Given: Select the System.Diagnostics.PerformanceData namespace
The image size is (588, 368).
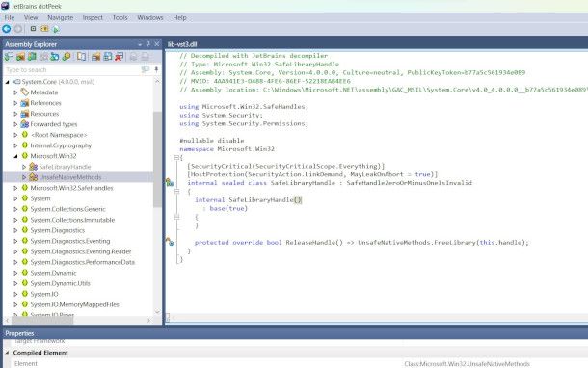Looking at the screenshot, I should pyautogui.click(x=83, y=262).
